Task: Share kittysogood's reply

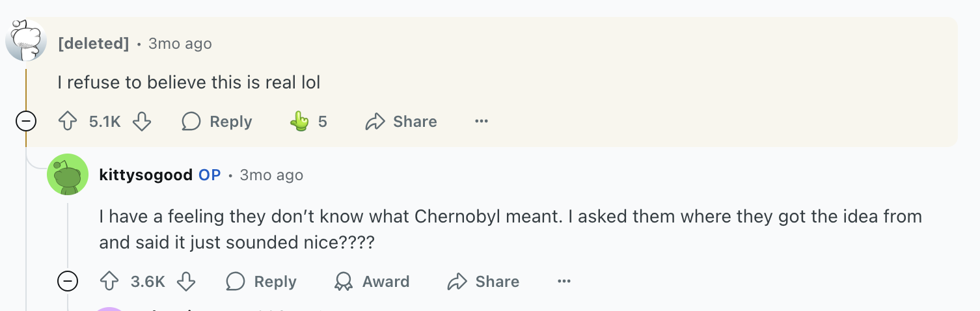Action: (483, 282)
